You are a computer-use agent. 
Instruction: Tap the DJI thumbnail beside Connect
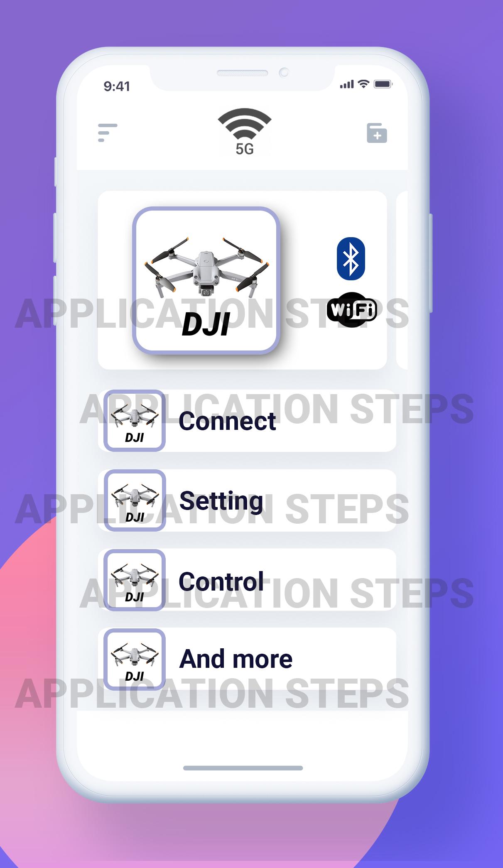[x=135, y=421]
